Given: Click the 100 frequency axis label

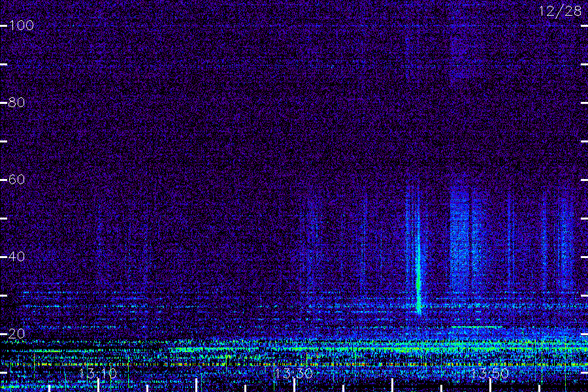Looking at the screenshot, I should (21, 25).
